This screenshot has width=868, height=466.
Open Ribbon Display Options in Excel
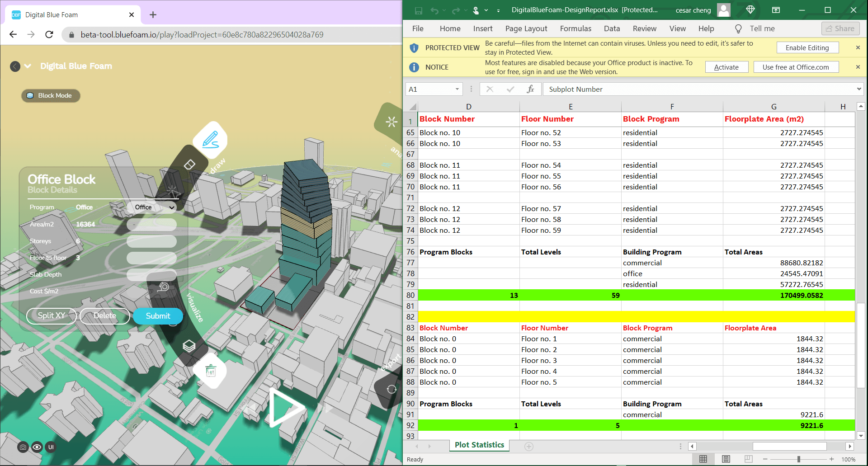[x=776, y=10]
